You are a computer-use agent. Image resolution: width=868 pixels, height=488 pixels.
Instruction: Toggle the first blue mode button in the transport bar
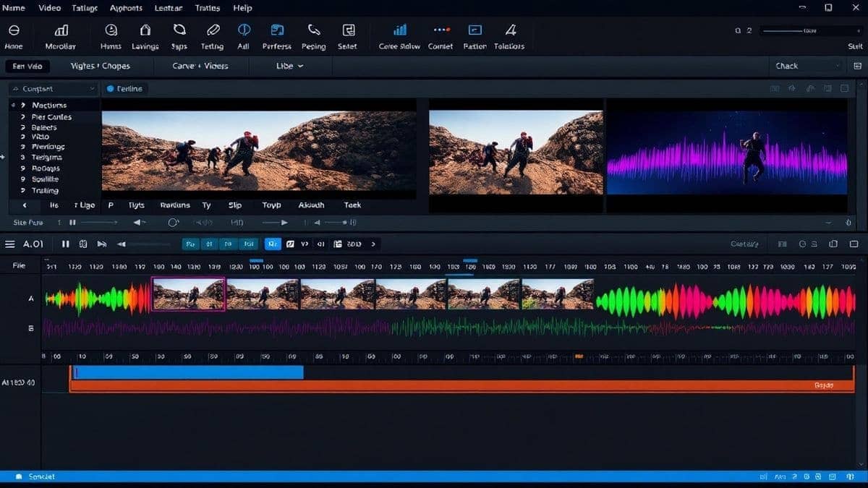pos(190,244)
